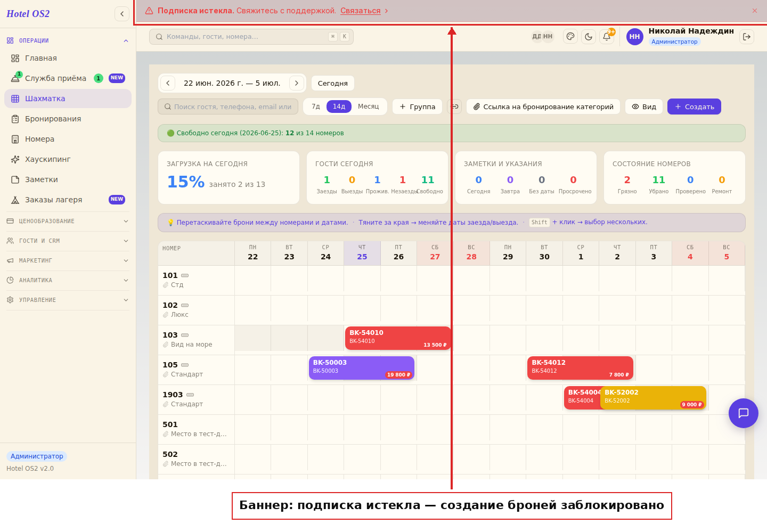The height and width of the screenshot is (532, 767).
Task: Switch view to Месяц period
Action: tap(368, 107)
